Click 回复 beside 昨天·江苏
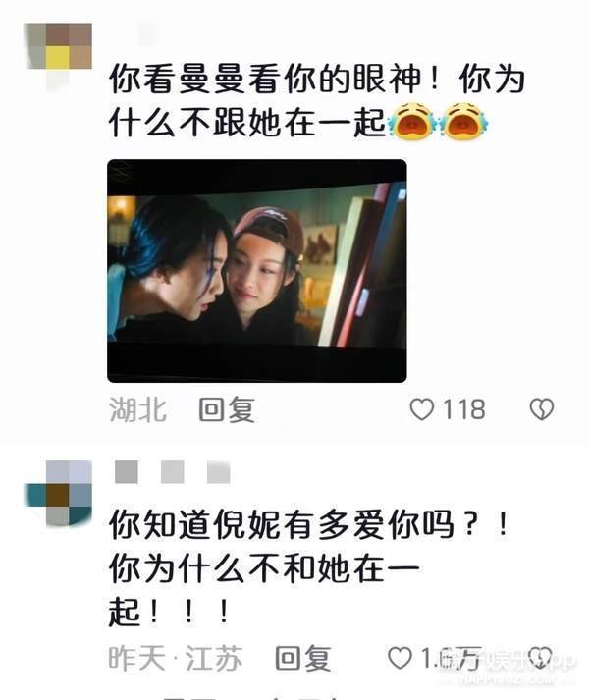Viewport: 589px width, 700px height. coord(303,658)
